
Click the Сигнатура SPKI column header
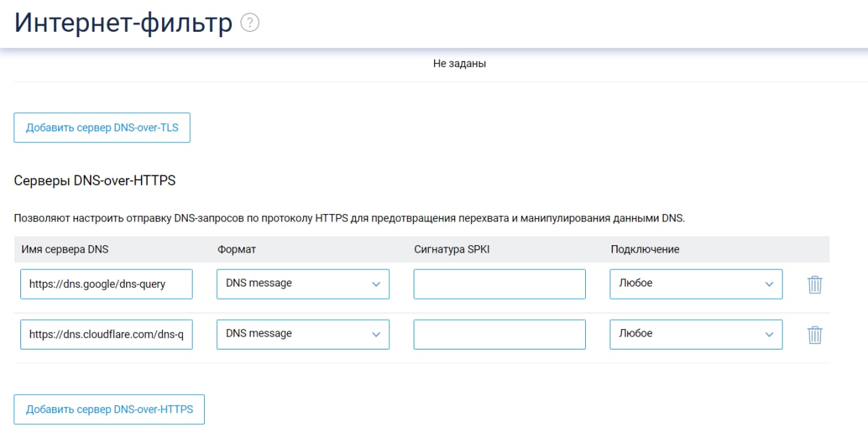tap(452, 249)
